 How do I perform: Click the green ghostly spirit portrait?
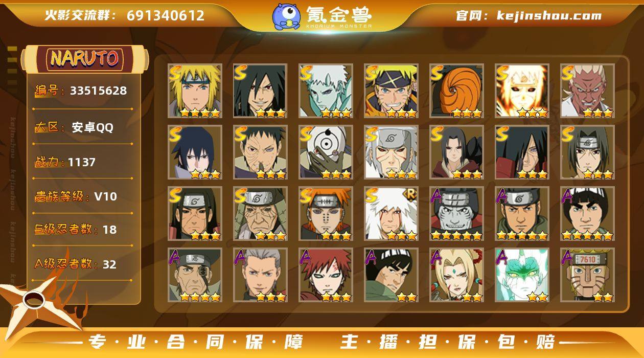tap(522, 275)
